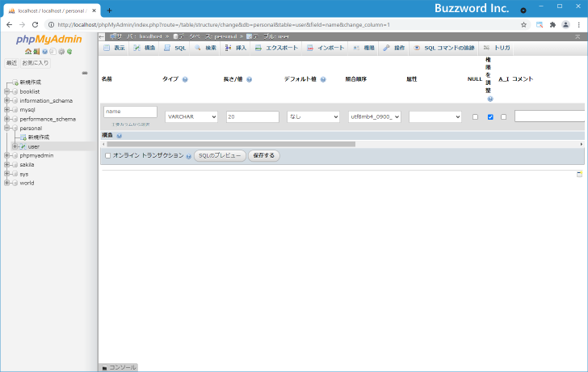
Task: Click the name column name field
Action: click(130, 112)
